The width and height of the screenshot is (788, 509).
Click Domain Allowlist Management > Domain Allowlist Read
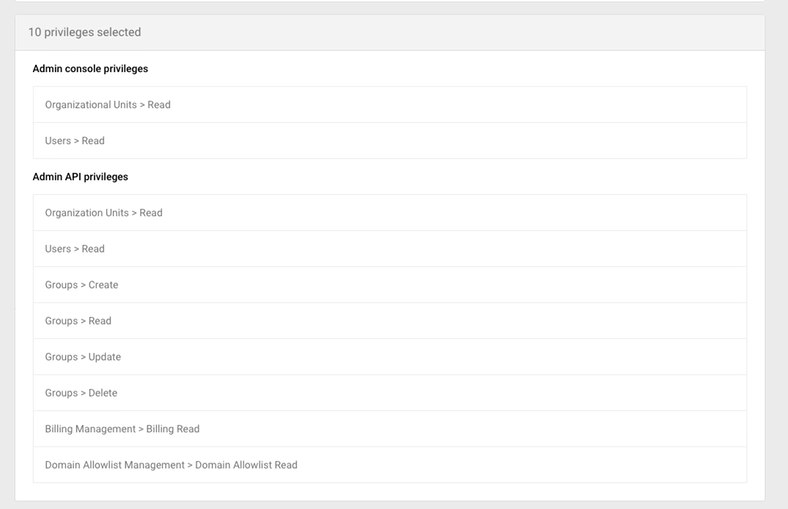[171, 465]
